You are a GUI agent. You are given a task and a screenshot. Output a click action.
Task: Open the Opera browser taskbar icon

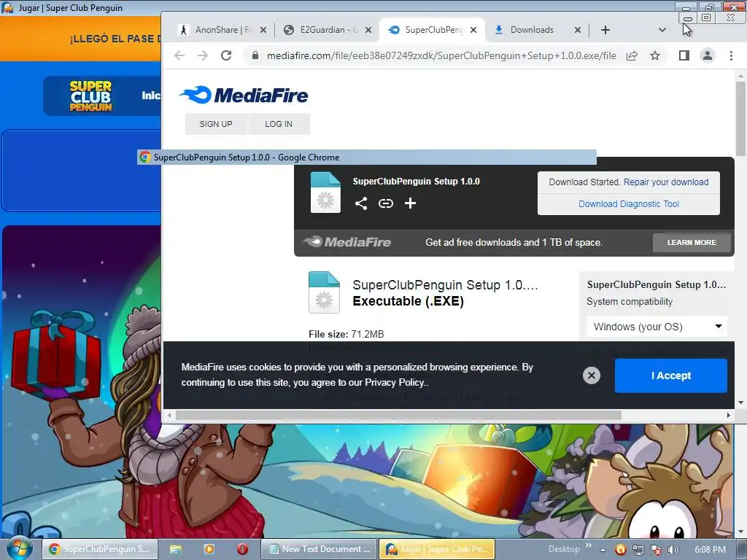point(242,549)
